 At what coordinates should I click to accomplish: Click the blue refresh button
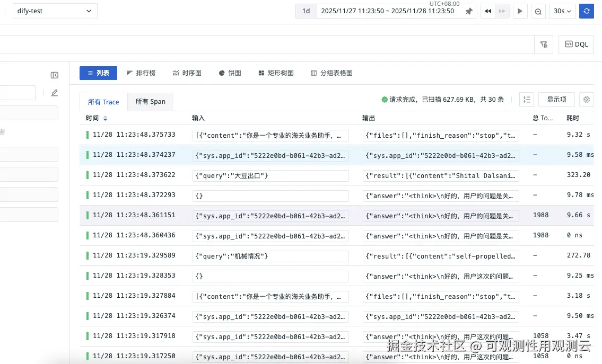[587, 11]
